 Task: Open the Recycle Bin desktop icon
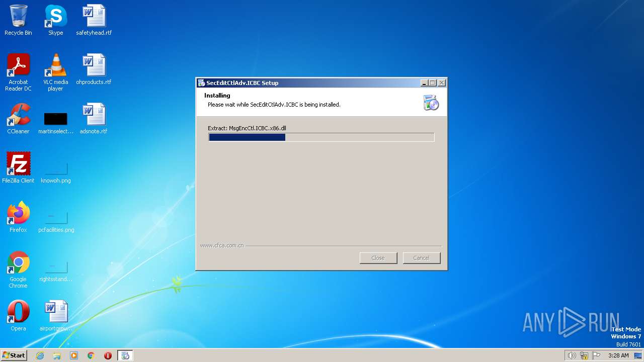pos(18,20)
